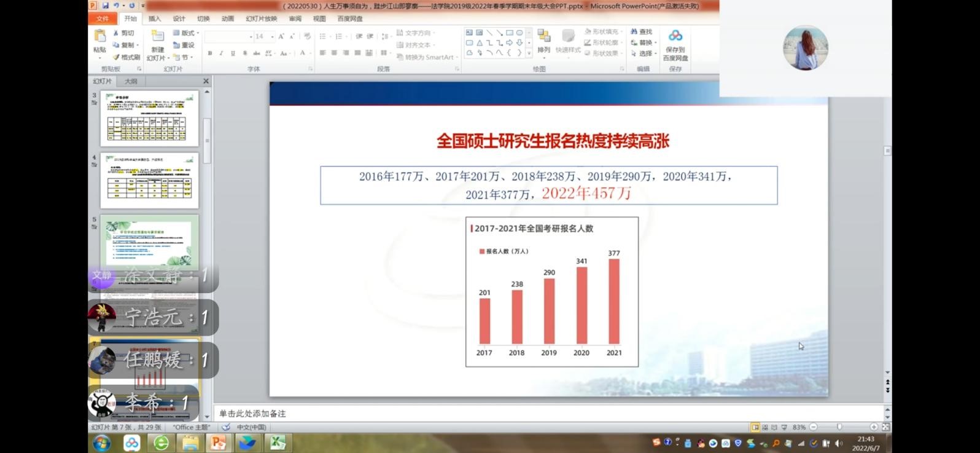Image resolution: width=980 pixels, height=453 pixels.
Task: Open the Section (节) dropdown
Action: [184, 57]
